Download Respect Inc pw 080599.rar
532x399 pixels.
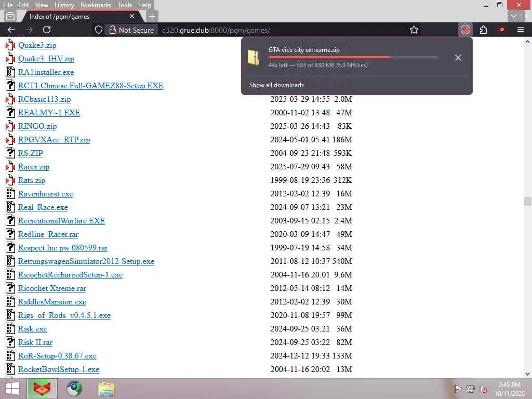[63, 248]
